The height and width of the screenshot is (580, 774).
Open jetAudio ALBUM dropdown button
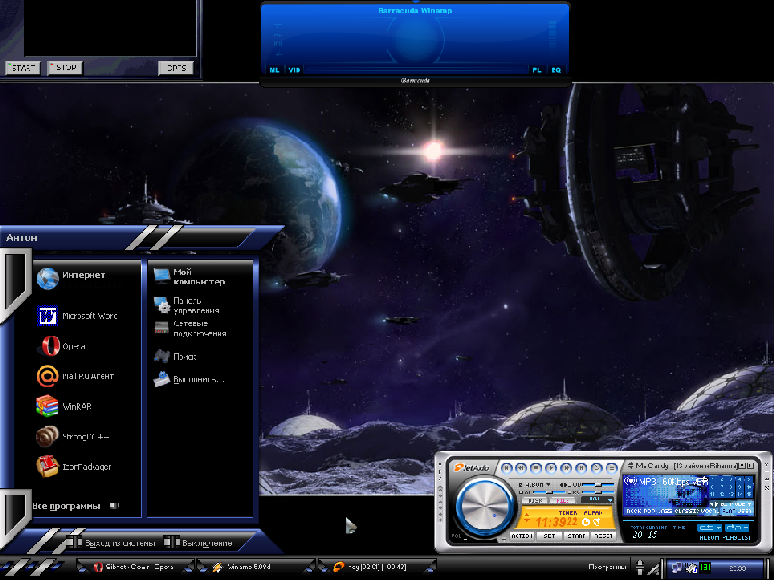[x=709, y=528]
